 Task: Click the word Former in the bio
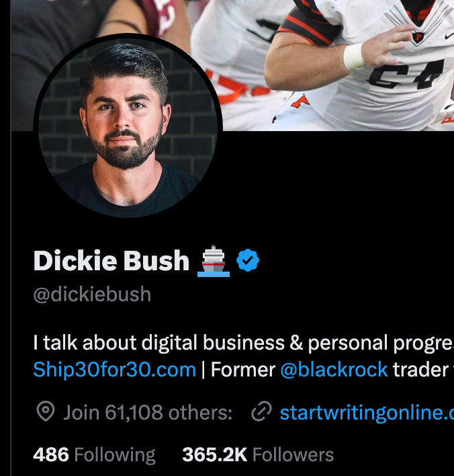242,370
